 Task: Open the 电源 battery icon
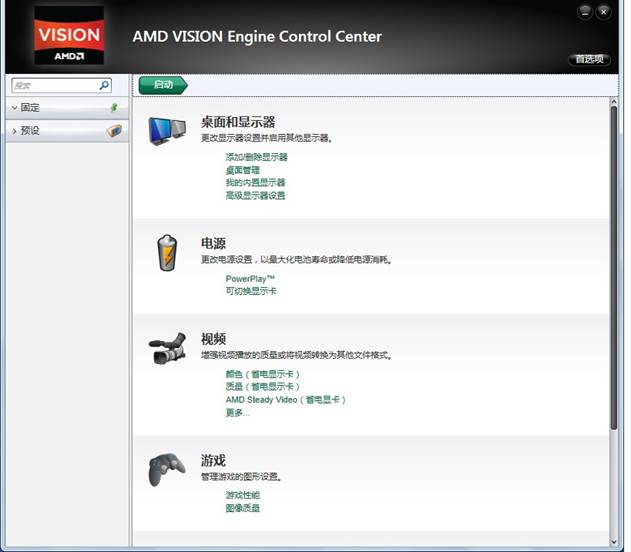167,253
